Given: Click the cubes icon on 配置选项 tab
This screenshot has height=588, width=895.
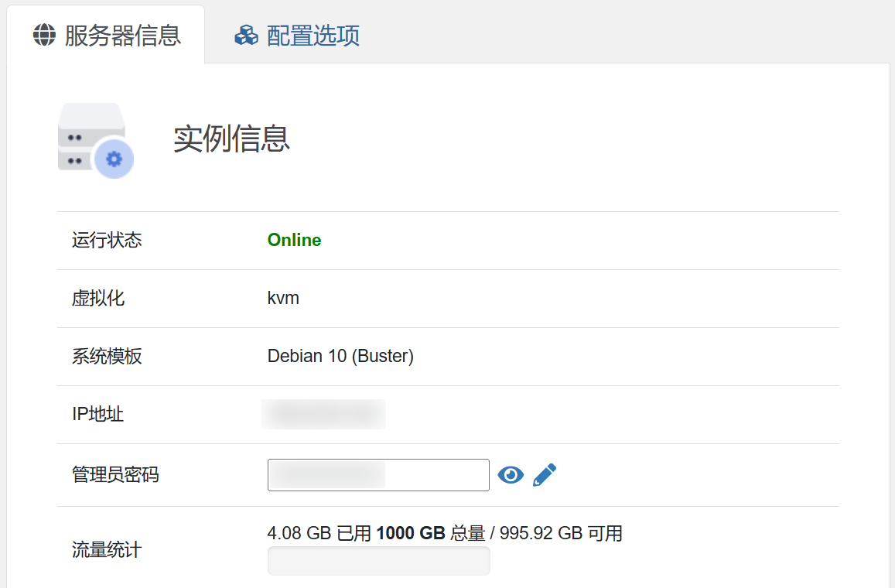Looking at the screenshot, I should 246,35.
